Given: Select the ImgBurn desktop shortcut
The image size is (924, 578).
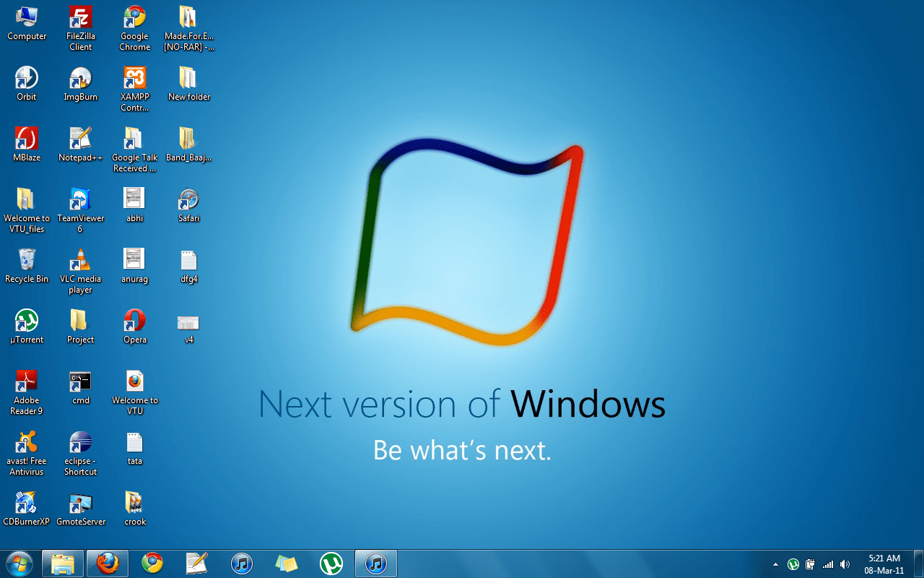Looking at the screenshot, I should tap(80, 84).
